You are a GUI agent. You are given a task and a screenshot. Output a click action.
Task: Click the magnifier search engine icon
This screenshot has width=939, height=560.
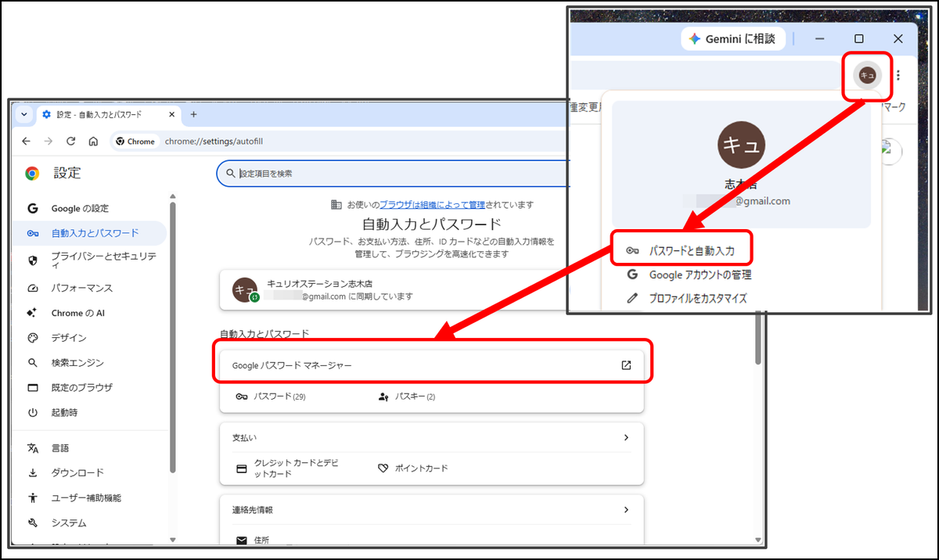(x=33, y=363)
